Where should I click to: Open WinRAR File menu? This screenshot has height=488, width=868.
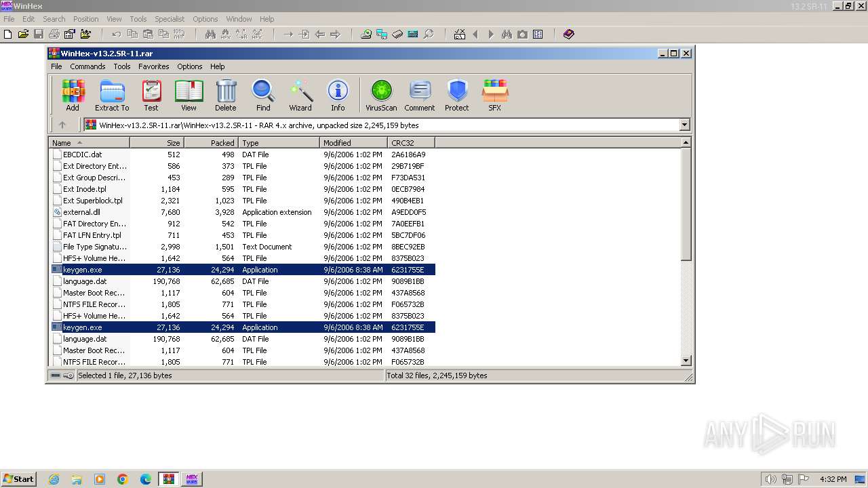tap(56, 66)
